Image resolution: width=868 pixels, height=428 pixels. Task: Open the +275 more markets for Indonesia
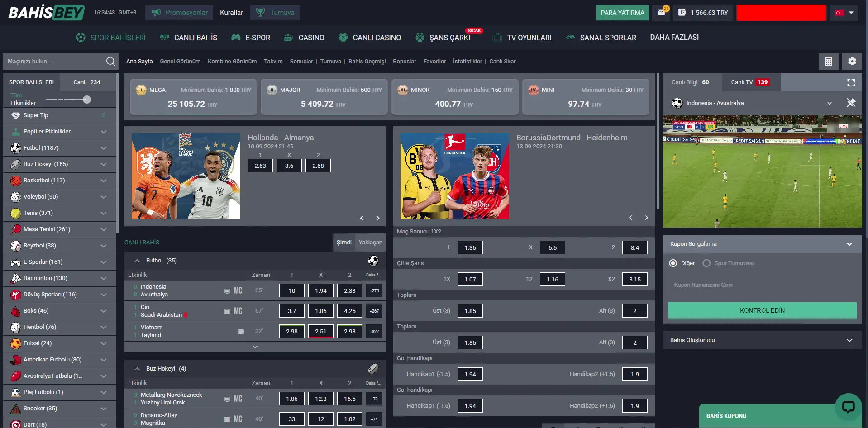374,291
